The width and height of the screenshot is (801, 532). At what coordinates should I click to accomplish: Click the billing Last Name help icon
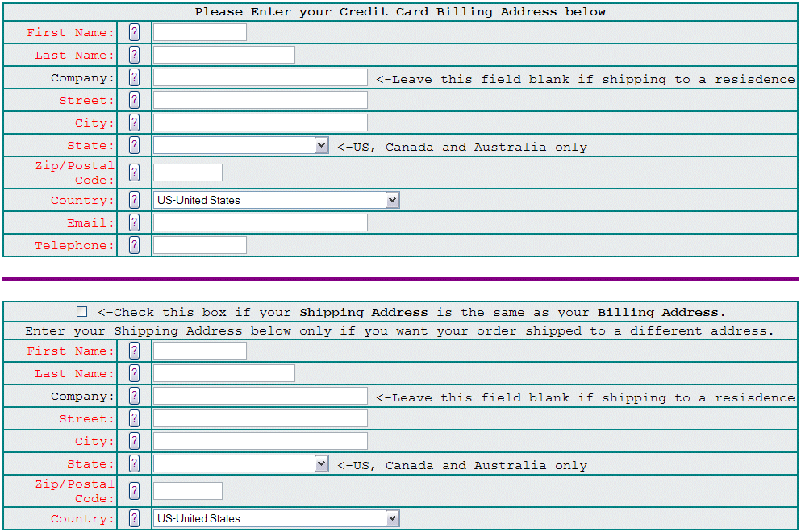click(x=135, y=55)
